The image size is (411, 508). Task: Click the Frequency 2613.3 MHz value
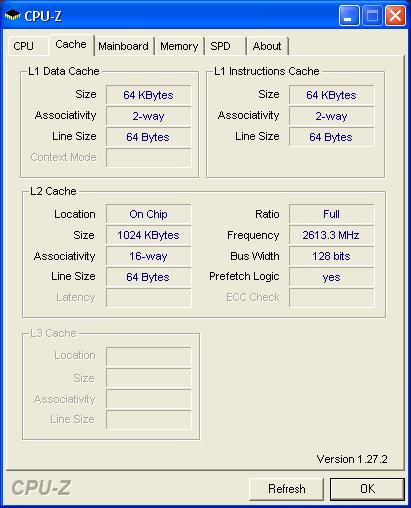pyautogui.click(x=331, y=235)
